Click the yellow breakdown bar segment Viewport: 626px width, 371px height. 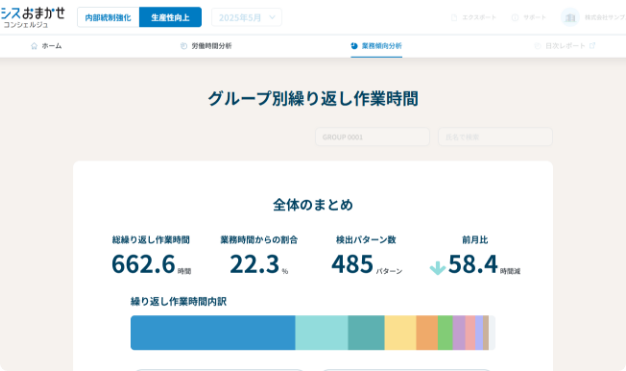(400, 333)
